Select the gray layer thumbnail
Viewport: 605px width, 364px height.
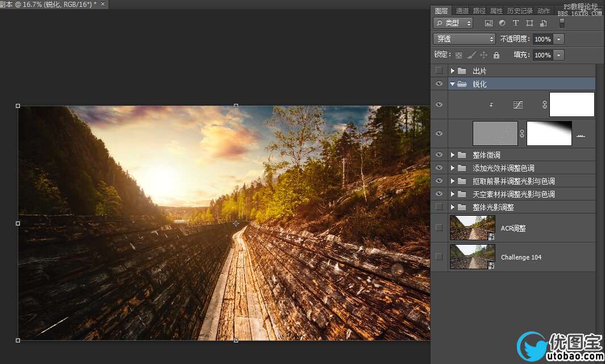[x=495, y=133]
